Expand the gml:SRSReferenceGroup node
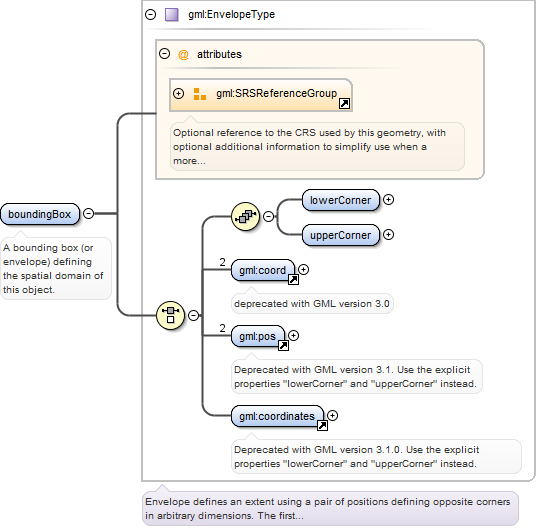This screenshot has width=537, height=529. coord(178,93)
